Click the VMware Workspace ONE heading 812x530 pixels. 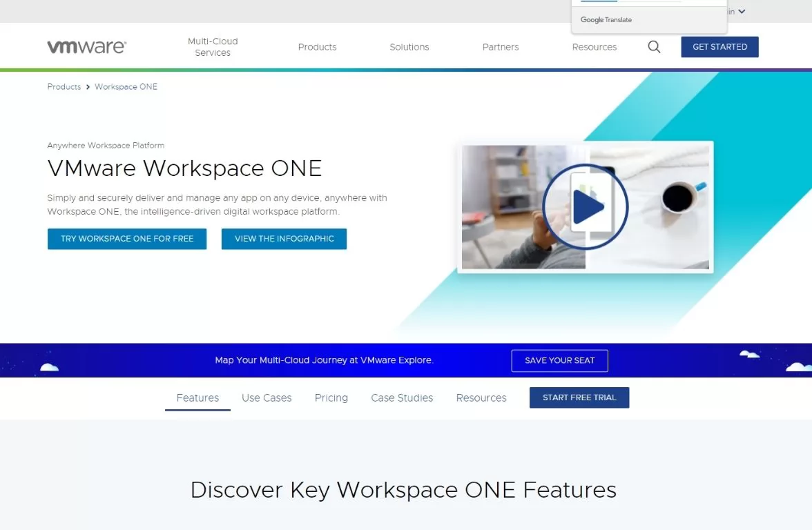184,168
